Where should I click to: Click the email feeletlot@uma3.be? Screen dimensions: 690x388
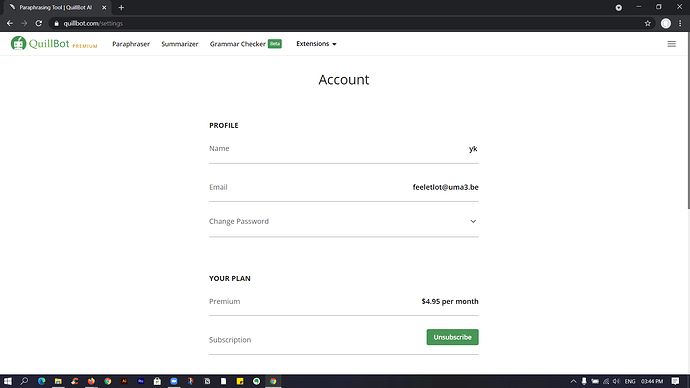(445, 187)
